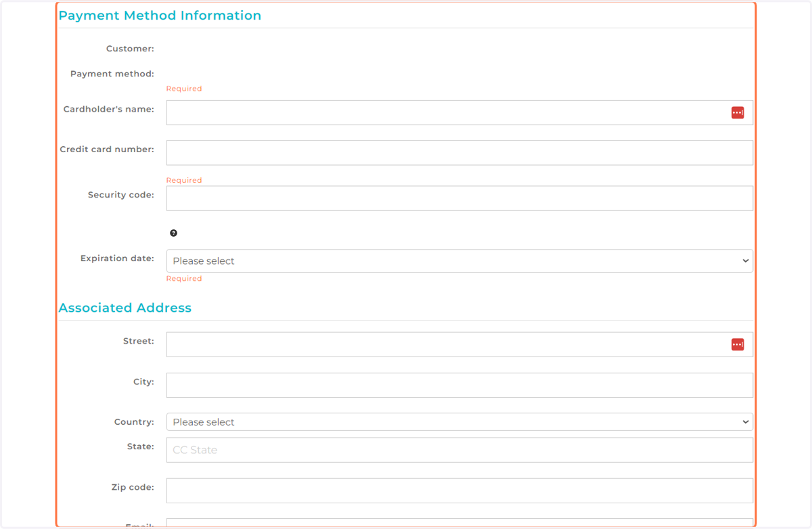Click the Required text under Expiration date
Image resolution: width=812 pixels, height=529 pixels.
(184, 279)
